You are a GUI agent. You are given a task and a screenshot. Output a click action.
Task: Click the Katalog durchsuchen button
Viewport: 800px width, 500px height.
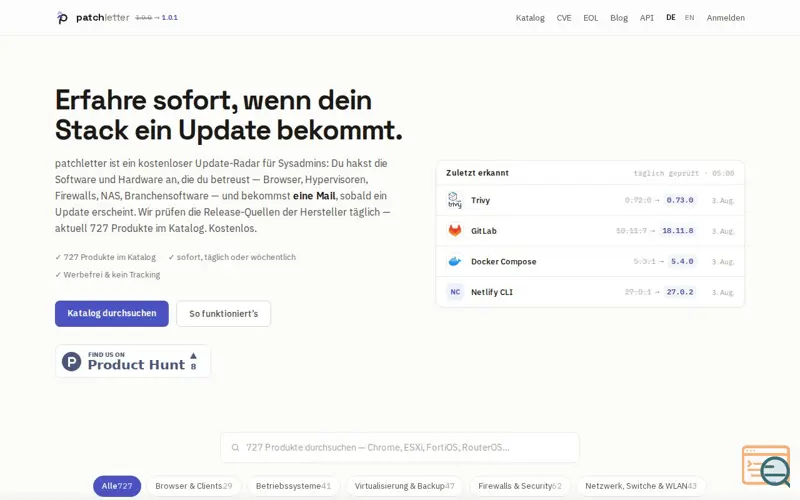(x=112, y=313)
